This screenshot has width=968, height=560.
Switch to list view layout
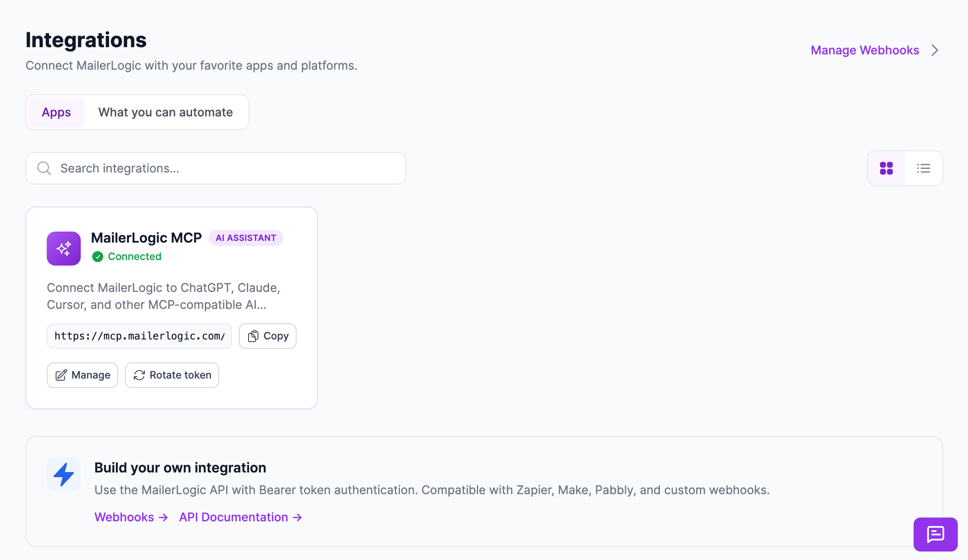[x=923, y=168]
